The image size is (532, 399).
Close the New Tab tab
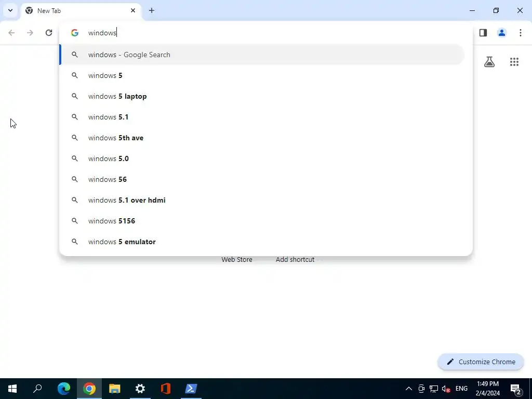pos(133,10)
